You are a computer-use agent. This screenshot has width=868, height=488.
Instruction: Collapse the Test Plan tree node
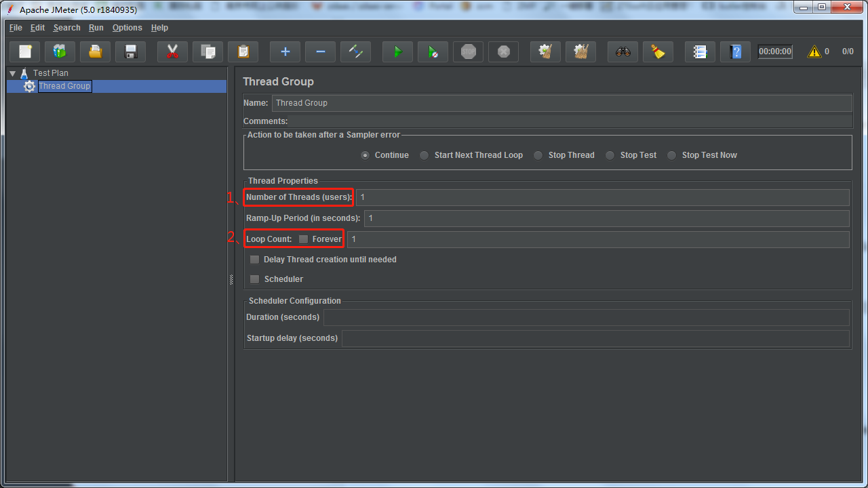tap(12, 73)
